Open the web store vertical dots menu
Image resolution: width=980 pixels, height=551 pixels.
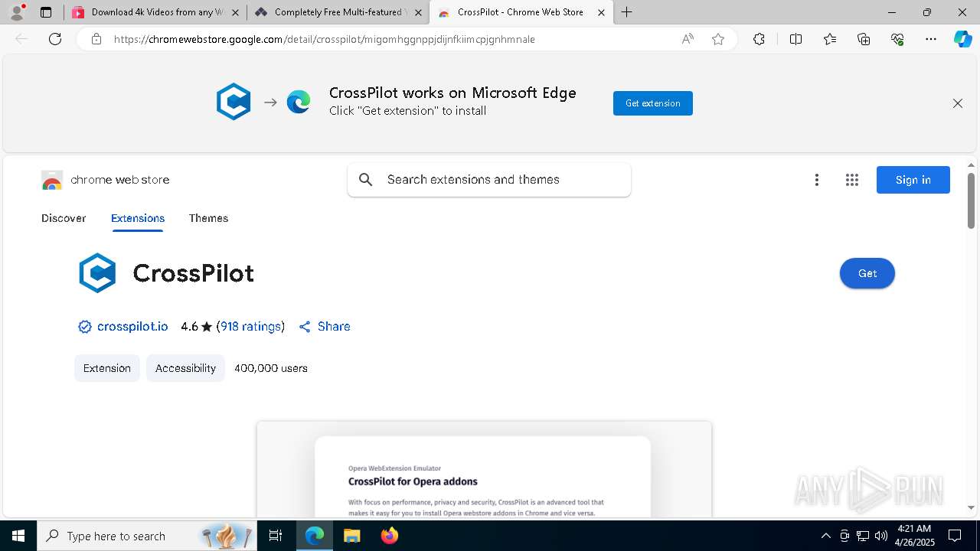(x=817, y=180)
